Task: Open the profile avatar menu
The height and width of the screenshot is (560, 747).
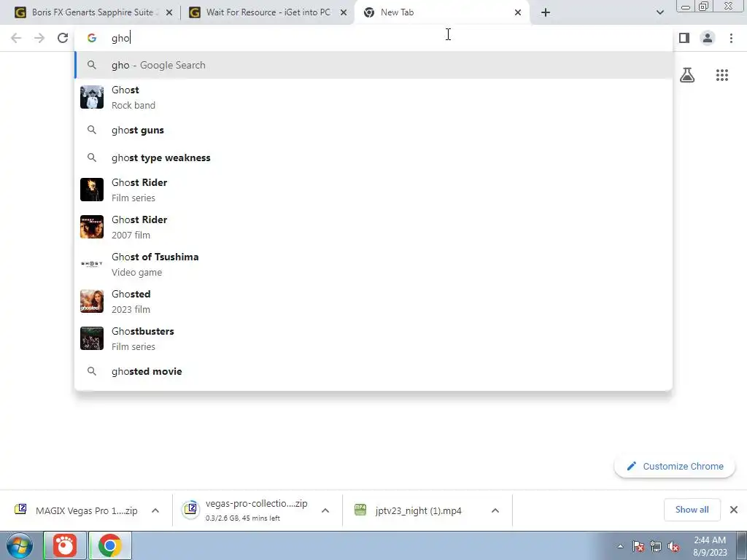Action: (708, 38)
